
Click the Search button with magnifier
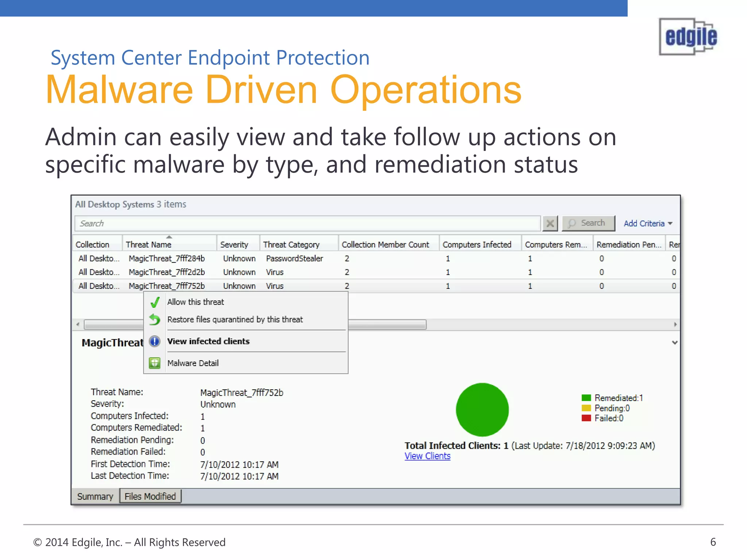(x=588, y=223)
